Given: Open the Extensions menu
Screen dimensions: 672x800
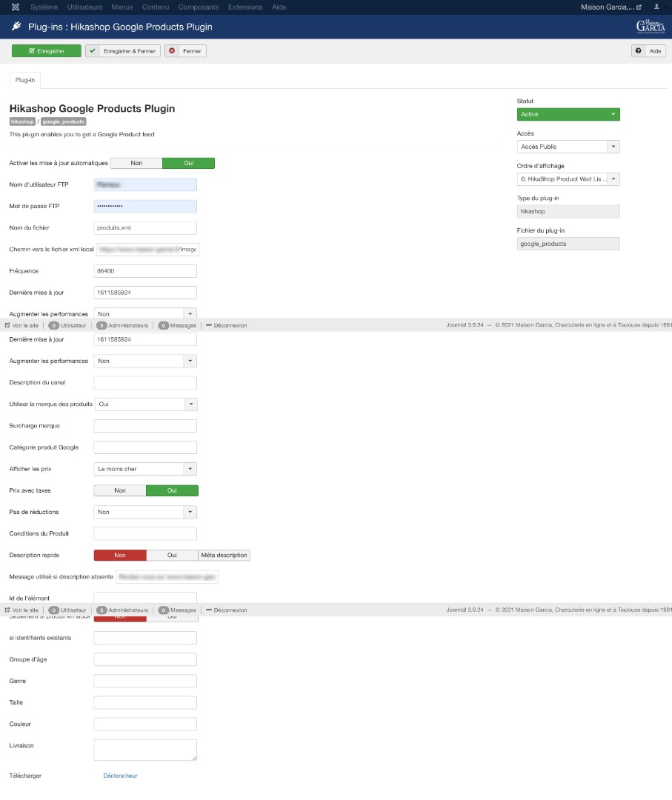Looking at the screenshot, I should coord(245,7).
